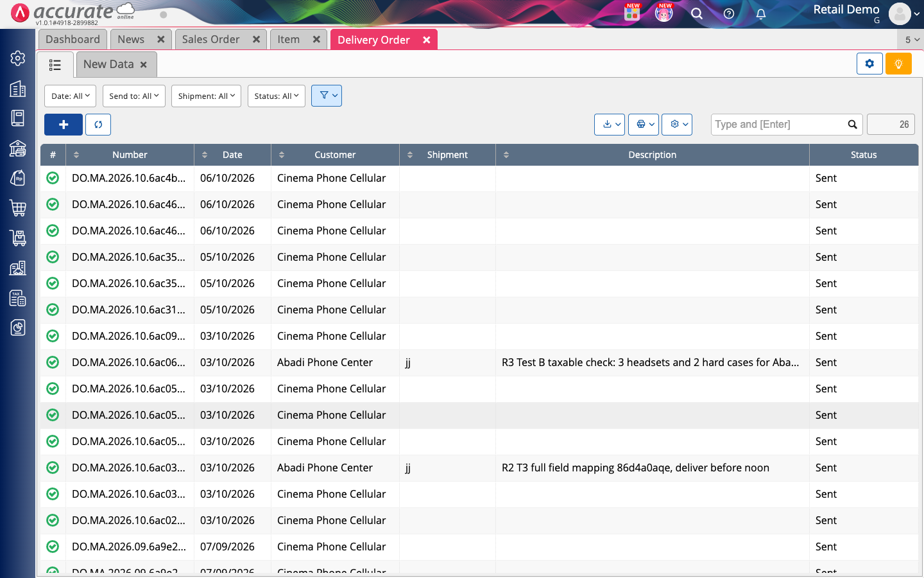
Task: Open the shopping cart Purchase icon
Action: 18,208
